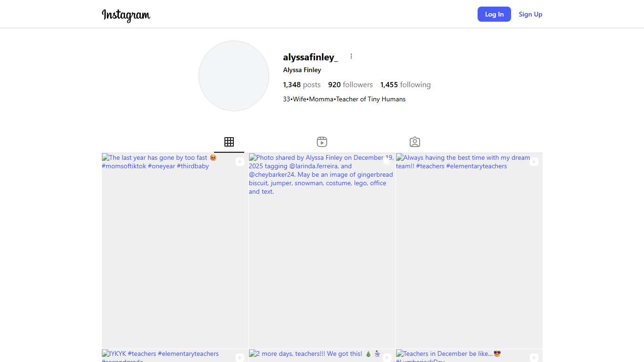The height and width of the screenshot is (362, 644).
Task: Click the empty profile picture circle
Action: tap(234, 76)
